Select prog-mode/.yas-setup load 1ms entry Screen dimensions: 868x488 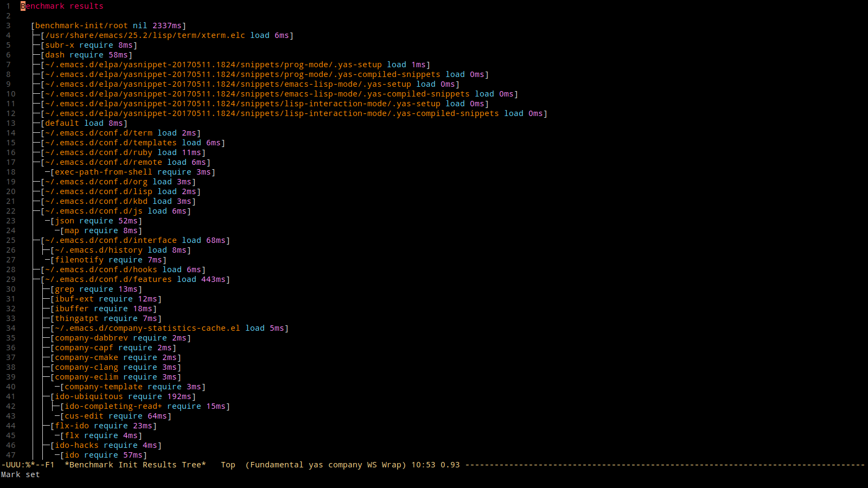pyautogui.click(x=235, y=65)
